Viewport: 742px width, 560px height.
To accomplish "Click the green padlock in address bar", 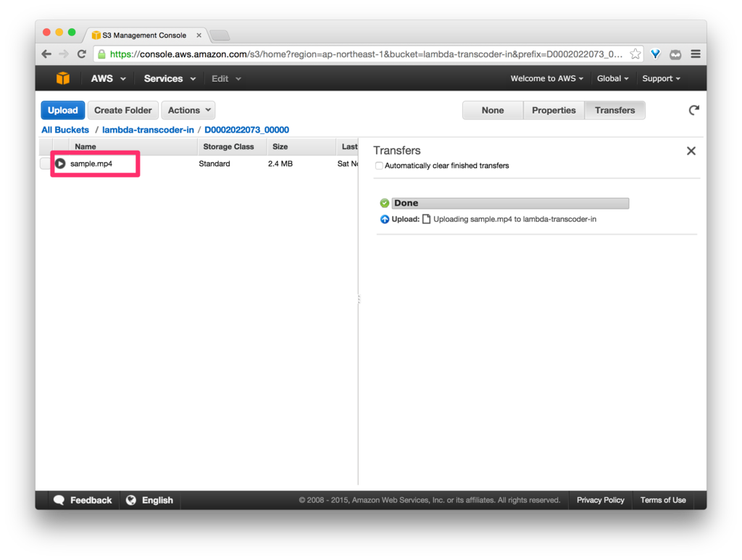I will (101, 54).
